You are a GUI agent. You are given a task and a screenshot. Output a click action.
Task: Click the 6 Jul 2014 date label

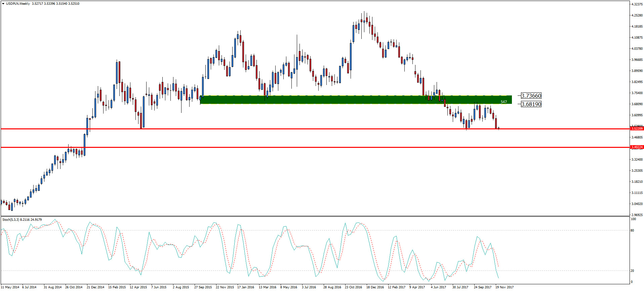point(29,287)
